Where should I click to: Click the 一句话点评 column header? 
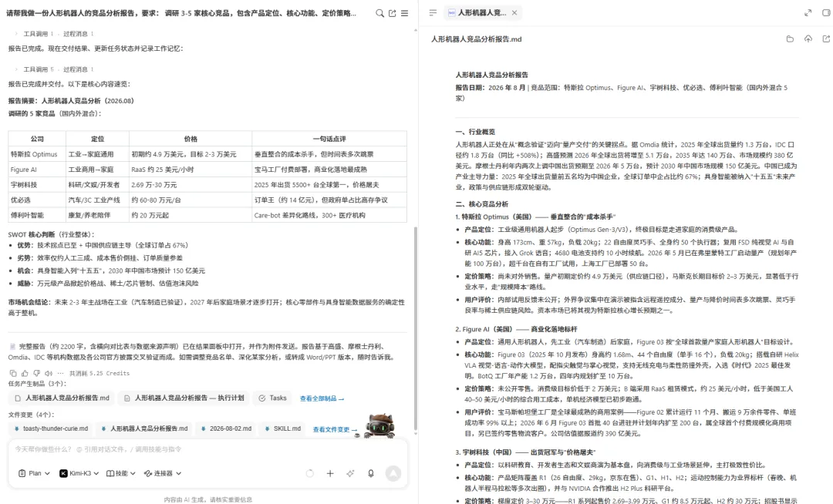pos(329,139)
